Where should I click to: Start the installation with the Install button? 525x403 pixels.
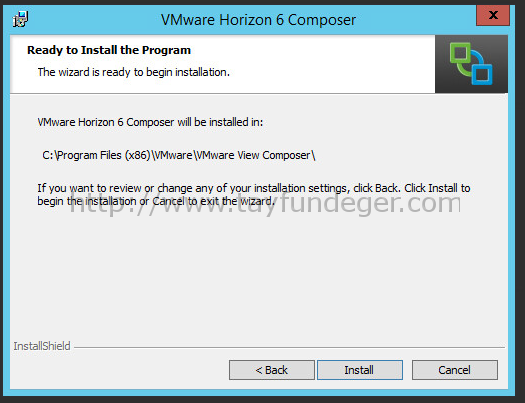360,370
